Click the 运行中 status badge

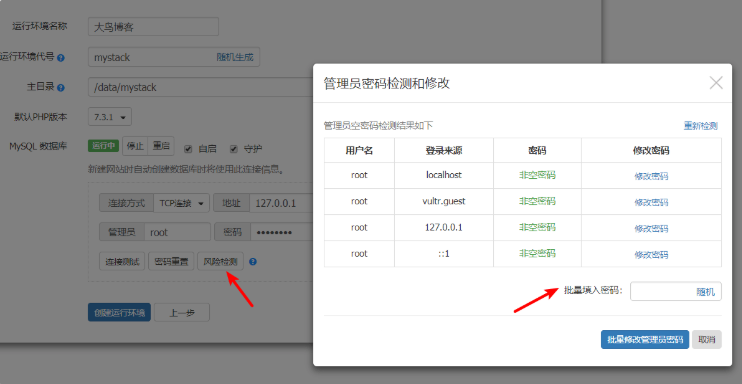tap(103, 146)
